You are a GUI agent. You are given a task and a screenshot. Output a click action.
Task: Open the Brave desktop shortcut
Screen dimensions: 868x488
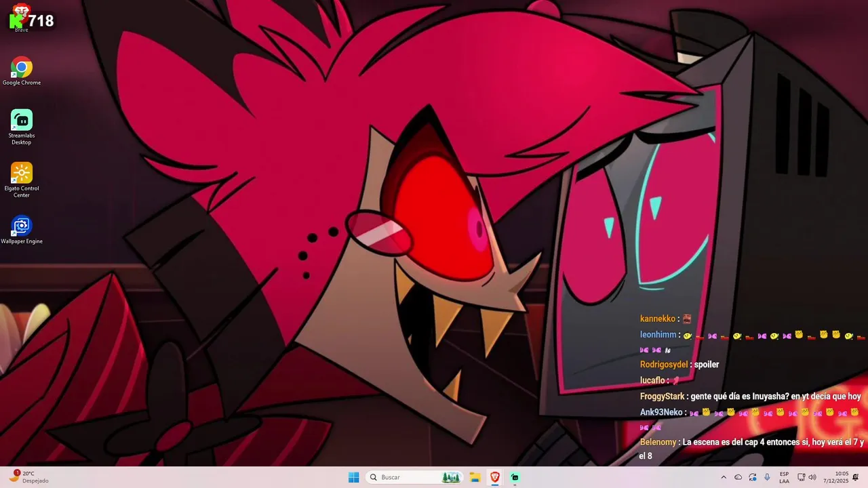click(x=21, y=18)
